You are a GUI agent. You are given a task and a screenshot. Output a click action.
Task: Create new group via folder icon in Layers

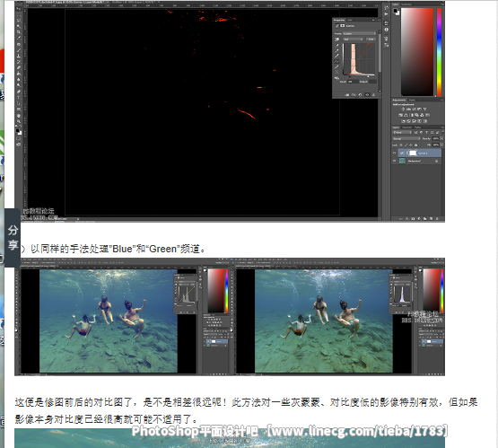425,218
